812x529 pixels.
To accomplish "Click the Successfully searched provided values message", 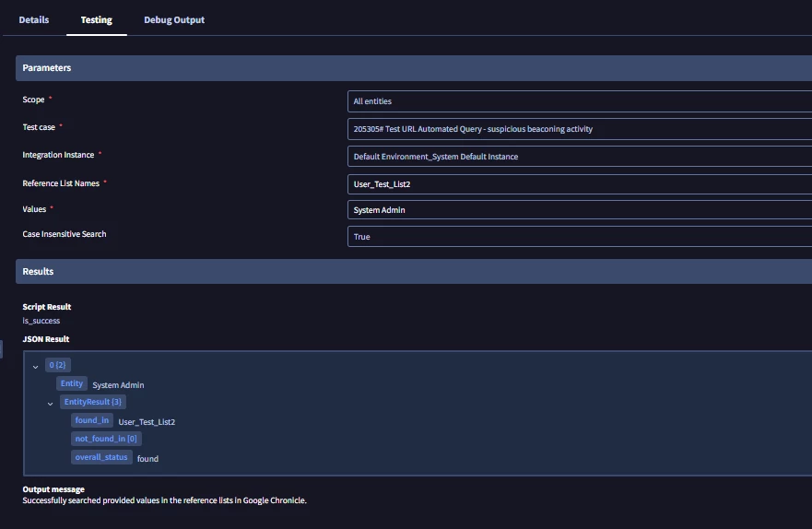I will pyautogui.click(x=164, y=500).
